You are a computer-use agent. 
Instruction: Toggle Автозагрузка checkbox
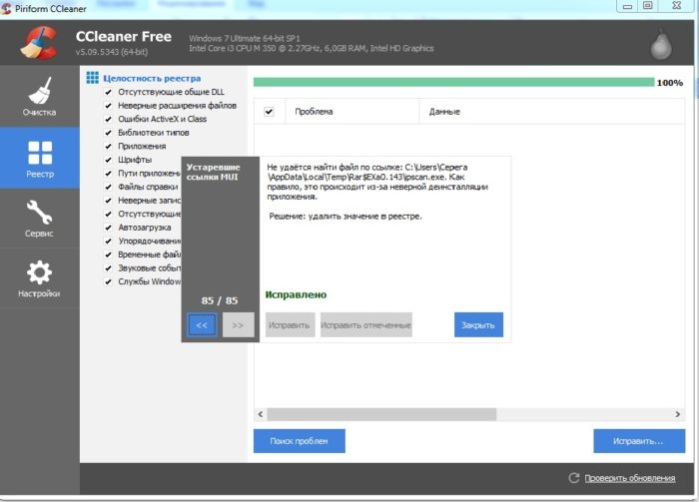(108, 227)
